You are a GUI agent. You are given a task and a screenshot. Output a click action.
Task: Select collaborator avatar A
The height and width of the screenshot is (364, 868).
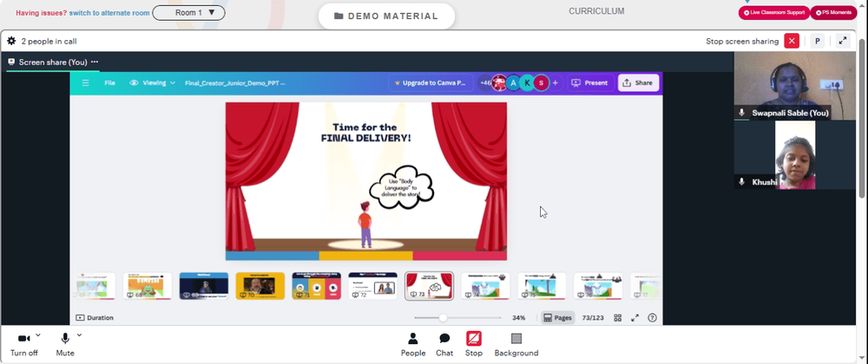click(513, 83)
